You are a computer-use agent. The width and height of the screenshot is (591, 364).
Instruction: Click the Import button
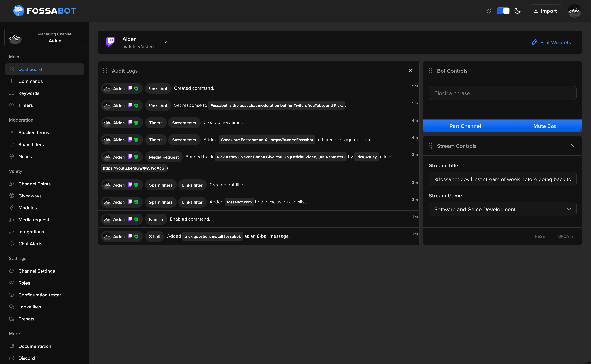pyautogui.click(x=545, y=11)
